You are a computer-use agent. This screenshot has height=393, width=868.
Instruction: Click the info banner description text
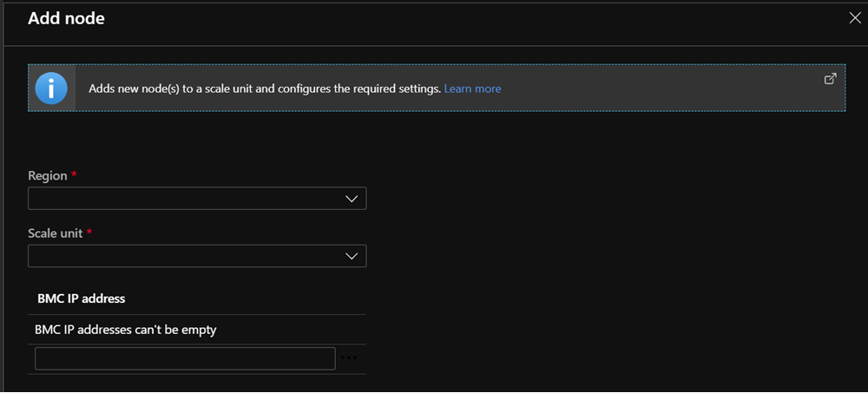[265, 88]
